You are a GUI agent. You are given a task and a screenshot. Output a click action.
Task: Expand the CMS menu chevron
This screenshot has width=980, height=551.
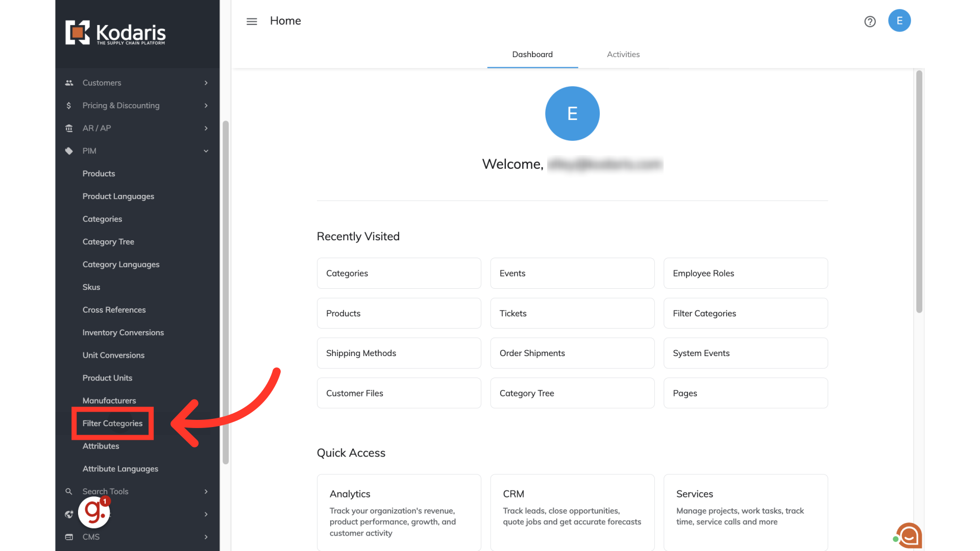206,537
